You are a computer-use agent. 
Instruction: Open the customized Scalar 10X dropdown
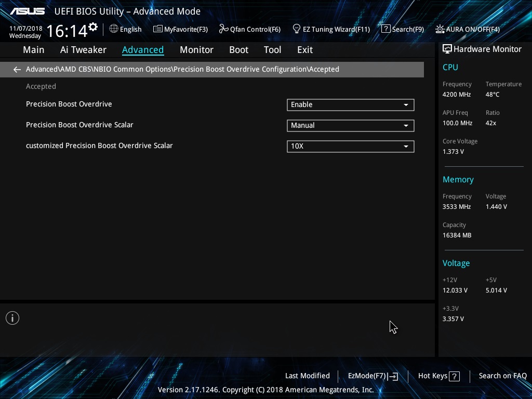351,146
